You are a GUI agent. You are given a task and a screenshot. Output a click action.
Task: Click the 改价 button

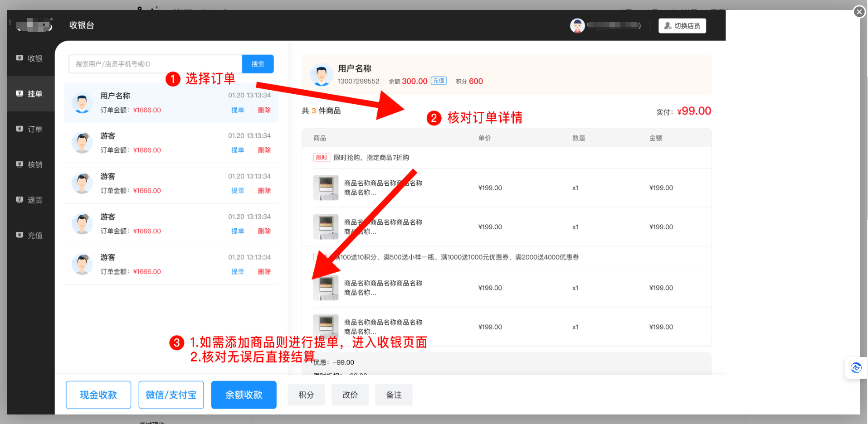coord(350,395)
